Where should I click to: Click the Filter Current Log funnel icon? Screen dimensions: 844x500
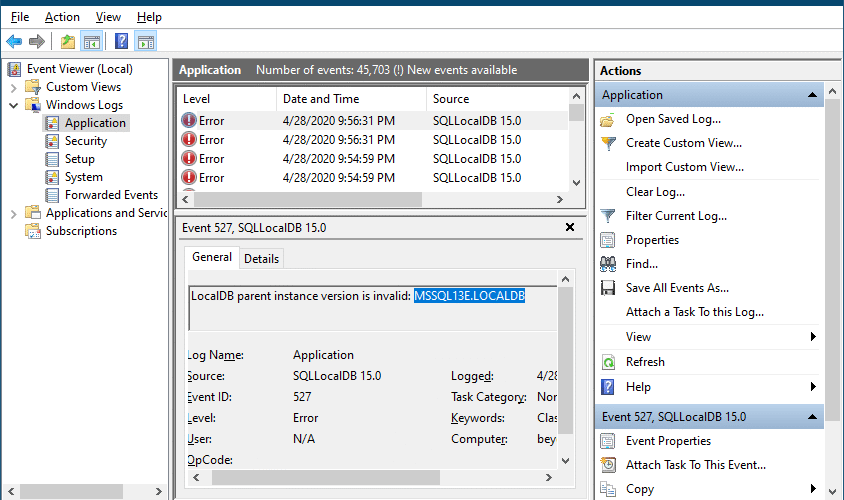(608, 216)
